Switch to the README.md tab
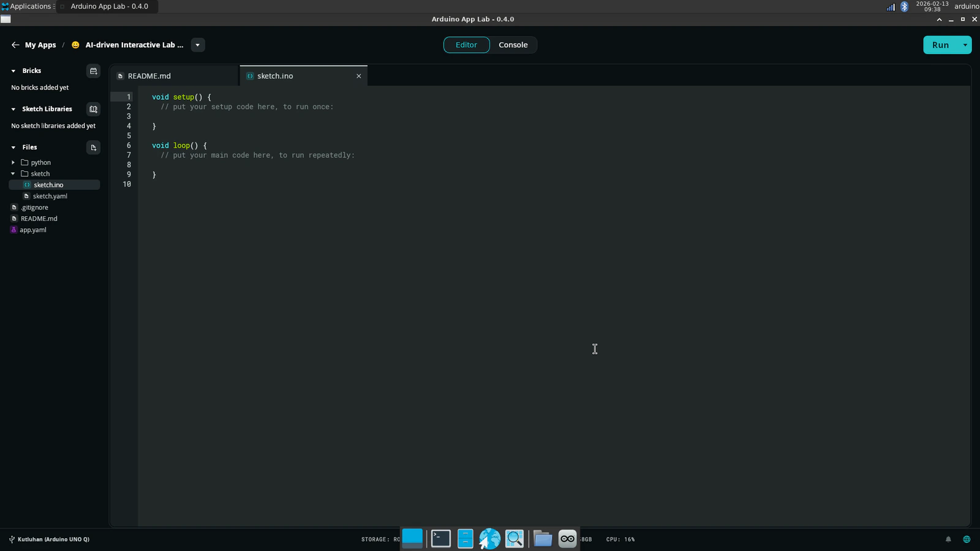Viewport: 980px width, 551px height. click(175, 76)
